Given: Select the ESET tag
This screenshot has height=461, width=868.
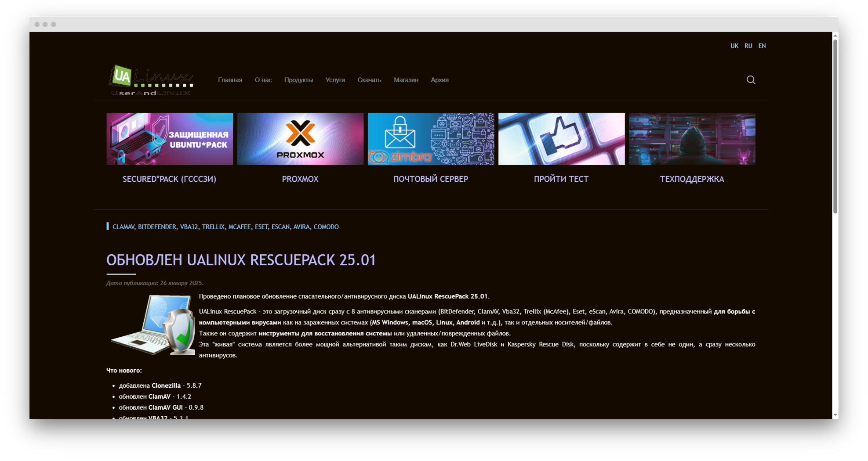Looking at the screenshot, I should pyautogui.click(x=261, y=227).
